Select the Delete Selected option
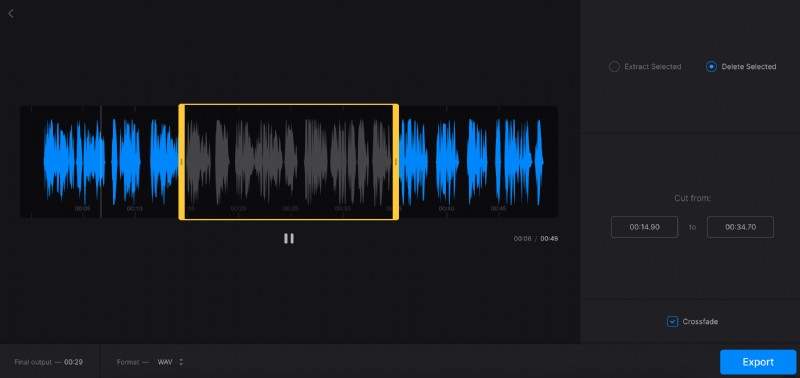Viewport: 800px width, 378px height. coord(741,67)
